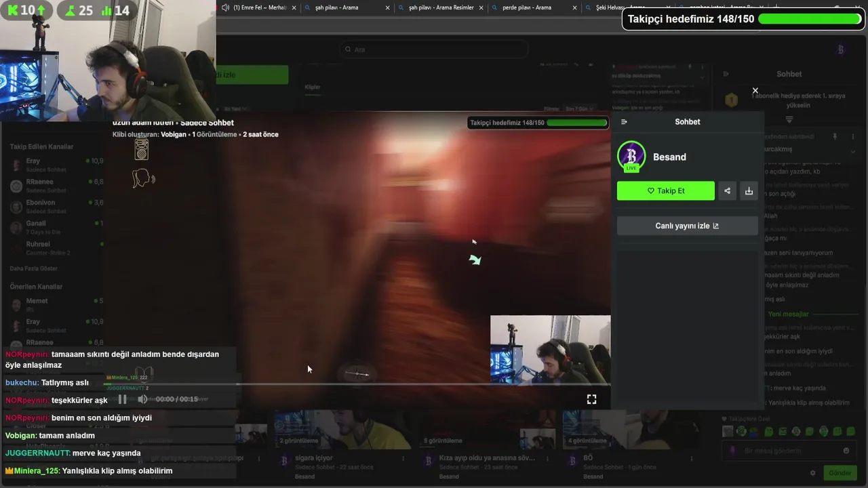This screenshot has width=868, height=488.
Task: Open options menu for the BÖ clip
Action: pyautogui.click(x=692, y=459)
